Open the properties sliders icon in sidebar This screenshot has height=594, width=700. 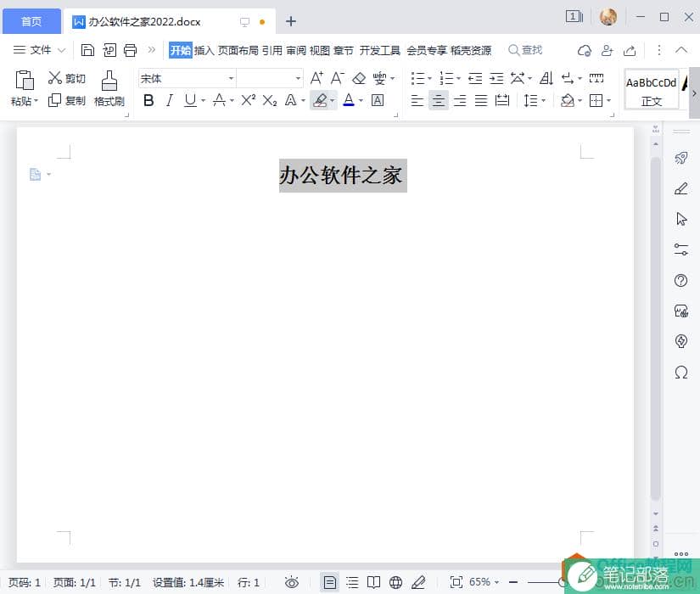click(681, 249)
